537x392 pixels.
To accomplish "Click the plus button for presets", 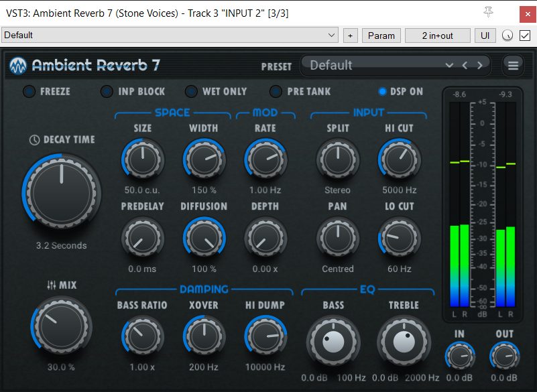I will tap(350, 36).
